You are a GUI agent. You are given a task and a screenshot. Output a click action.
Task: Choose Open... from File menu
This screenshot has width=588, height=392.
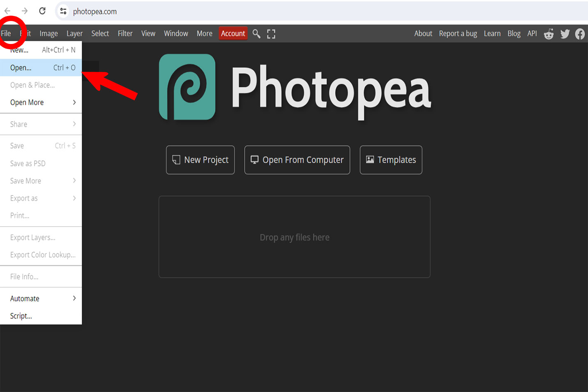[41, 67]
